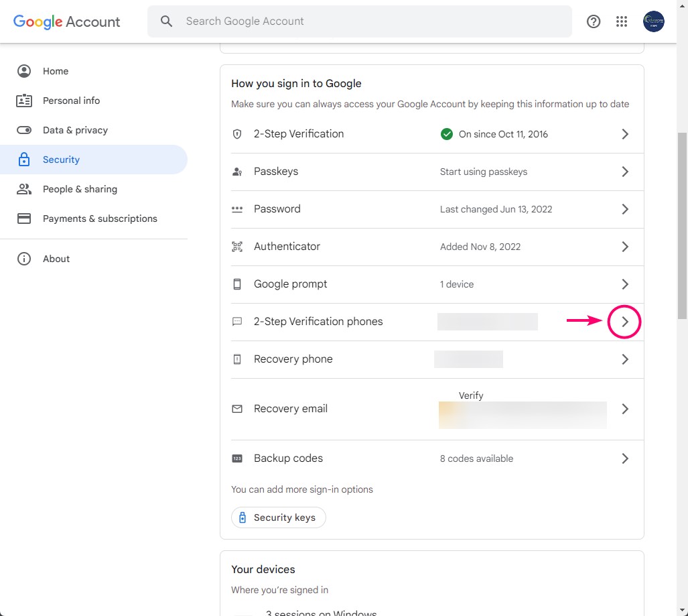Open Data & privacy section

94,130
